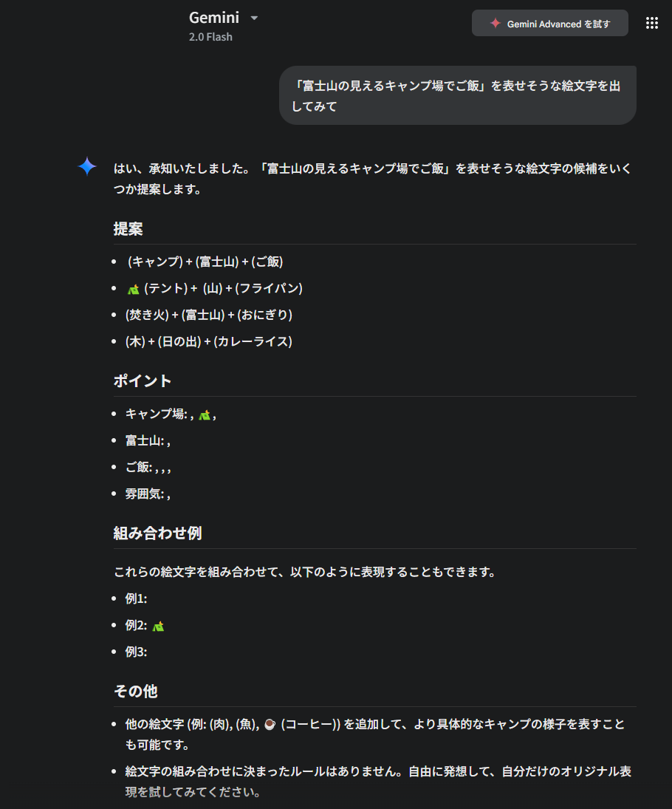Click the Gemini wordmark logo at the top

(x=213, y=16)
